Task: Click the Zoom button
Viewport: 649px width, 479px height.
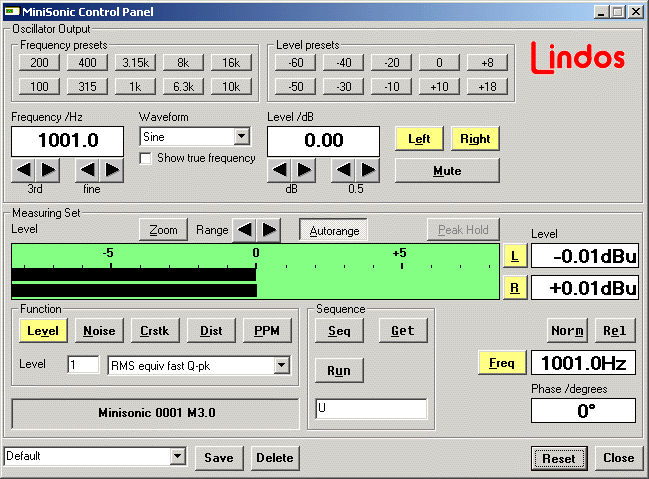Action: (x=163, y=230)
